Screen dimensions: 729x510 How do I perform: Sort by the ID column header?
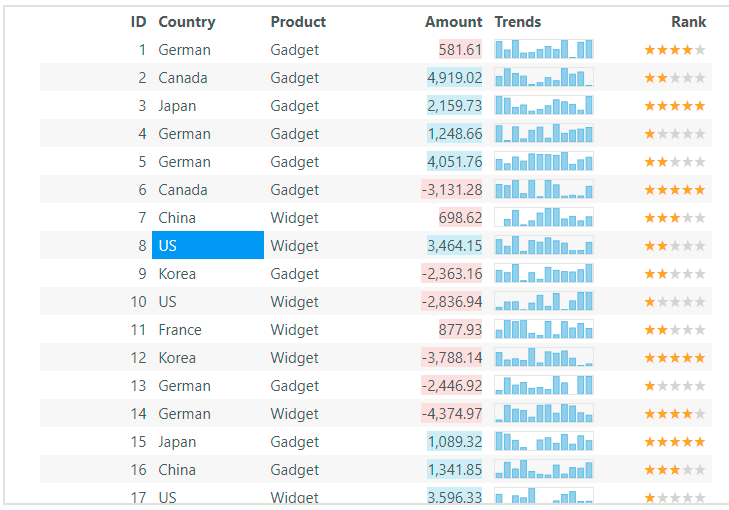138,22
